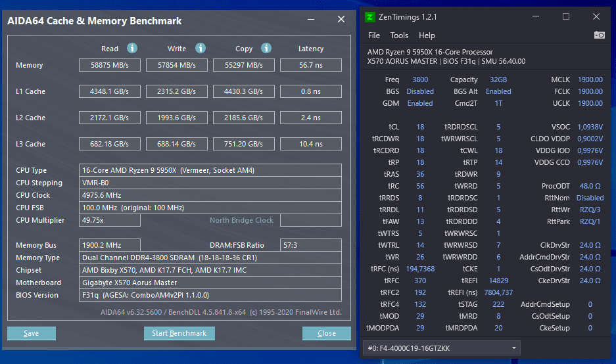Click the CLDO VDDP 0,9002V value
Screen dimensions: 616x364
point(590,139)
